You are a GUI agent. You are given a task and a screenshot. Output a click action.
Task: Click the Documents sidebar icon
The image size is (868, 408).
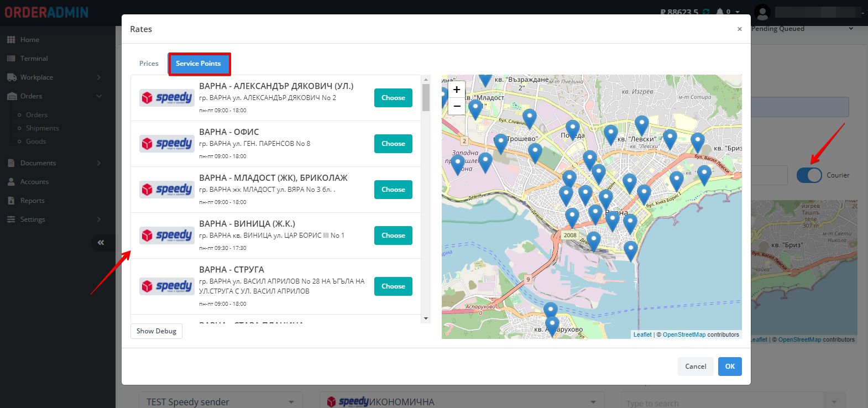[x=11, y=163]
